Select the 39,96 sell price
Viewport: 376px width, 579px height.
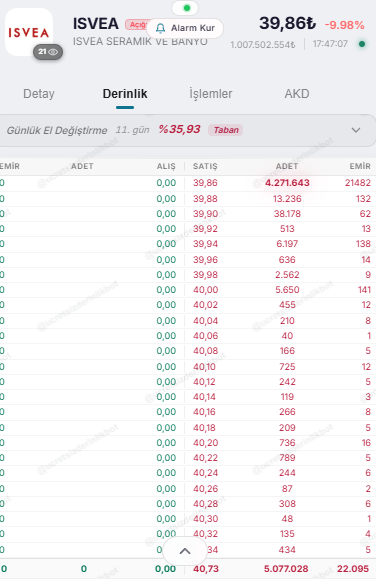coord(205,260)
